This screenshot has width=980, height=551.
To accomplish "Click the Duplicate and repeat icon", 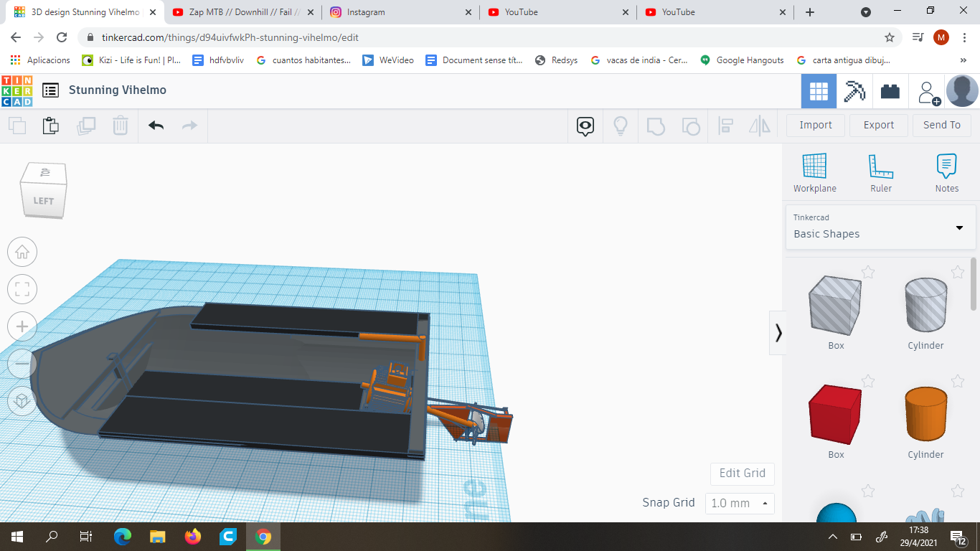I will pyautogui.click(x=86, y=126).
